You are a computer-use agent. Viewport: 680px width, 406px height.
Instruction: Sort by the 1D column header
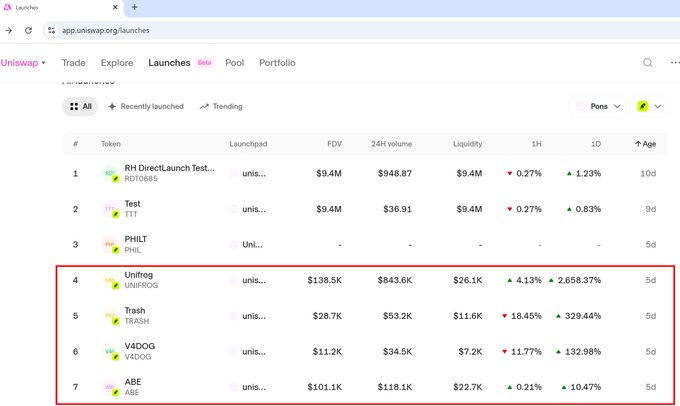[x=596, y=144]
